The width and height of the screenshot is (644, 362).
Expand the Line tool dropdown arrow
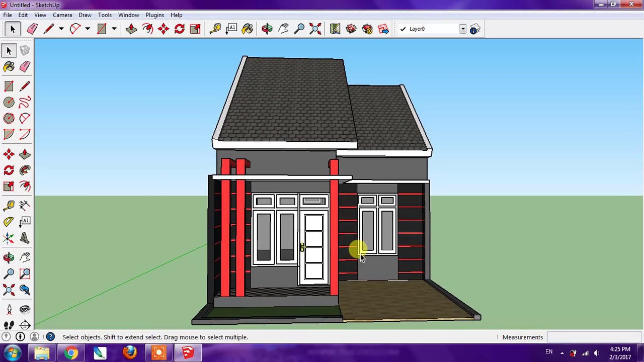coord(61,29)
